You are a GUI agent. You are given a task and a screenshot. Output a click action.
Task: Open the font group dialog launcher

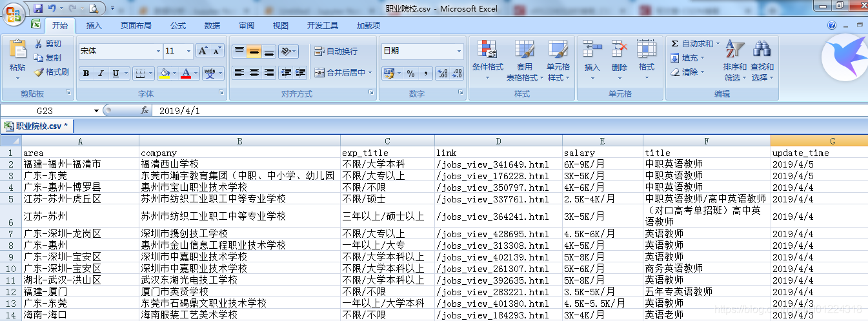tap(221, 93)
